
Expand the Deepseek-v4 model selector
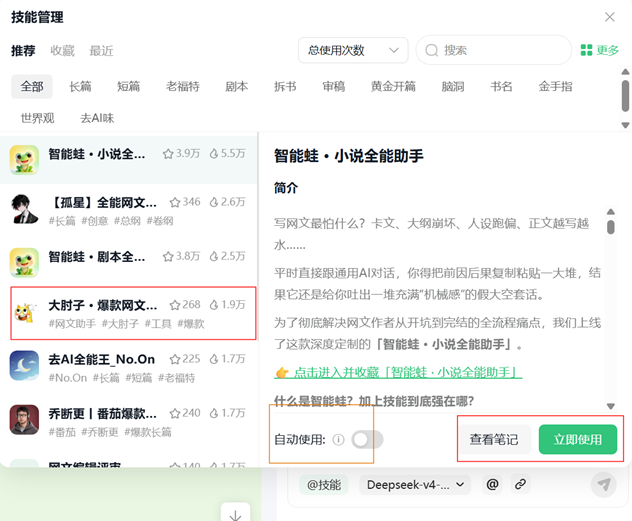pos(416,484)
